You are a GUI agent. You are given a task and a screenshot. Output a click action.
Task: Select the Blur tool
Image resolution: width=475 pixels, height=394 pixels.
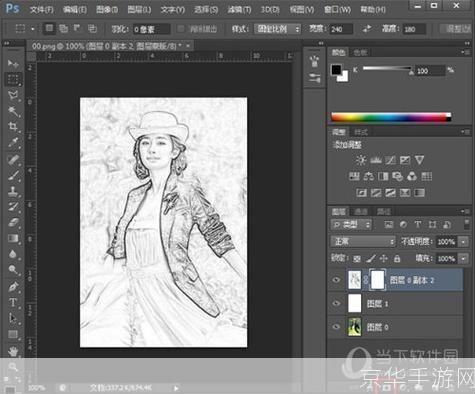(x=13, y=254)
